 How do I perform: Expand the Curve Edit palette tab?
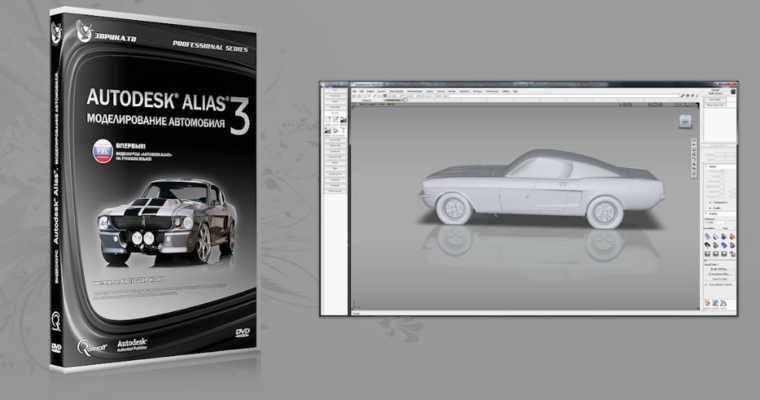(x=335, y=140)
